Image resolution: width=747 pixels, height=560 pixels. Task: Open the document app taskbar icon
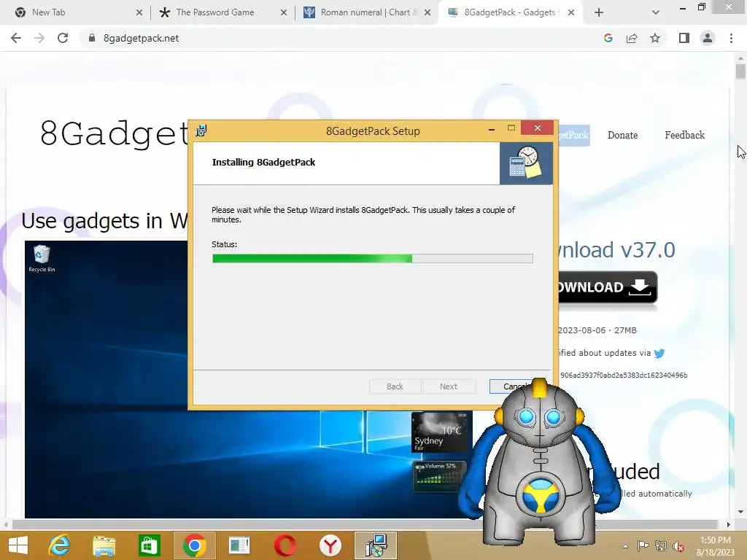point(239,545)
